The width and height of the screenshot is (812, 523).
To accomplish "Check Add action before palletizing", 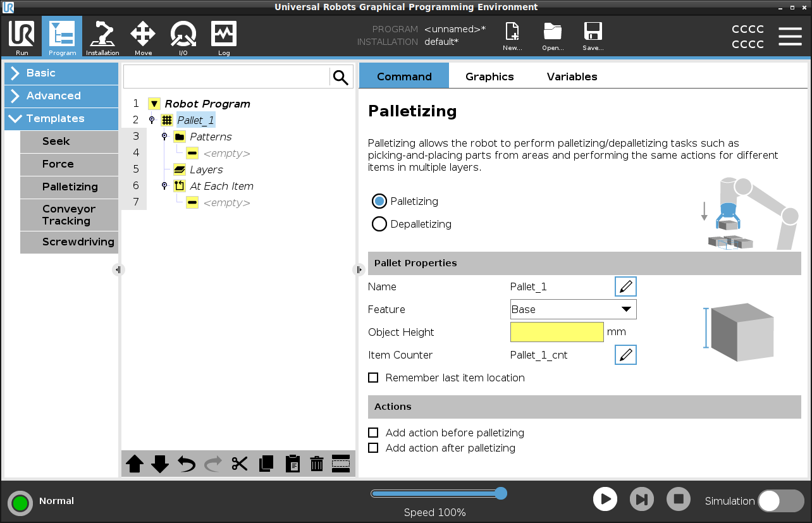I will [373, 433].
